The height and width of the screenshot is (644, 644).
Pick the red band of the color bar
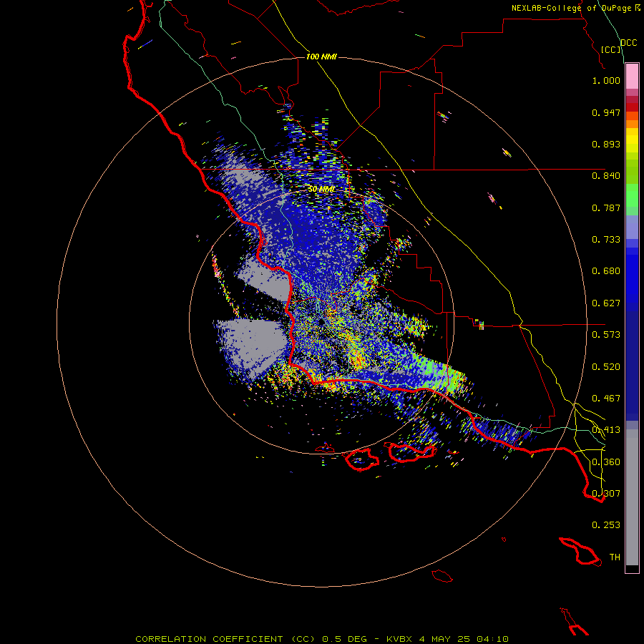pos(632,107)
